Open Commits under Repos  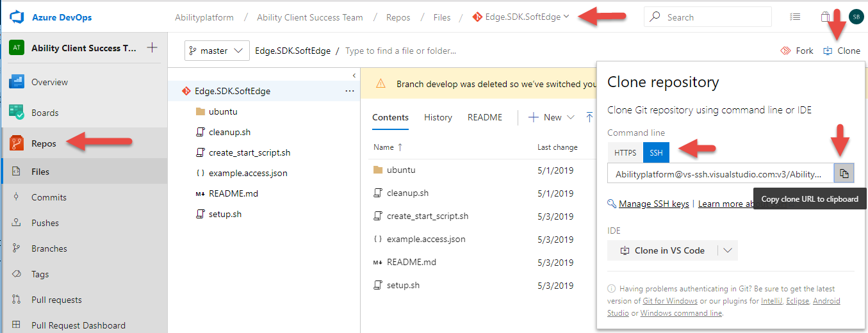pos(49,197)
